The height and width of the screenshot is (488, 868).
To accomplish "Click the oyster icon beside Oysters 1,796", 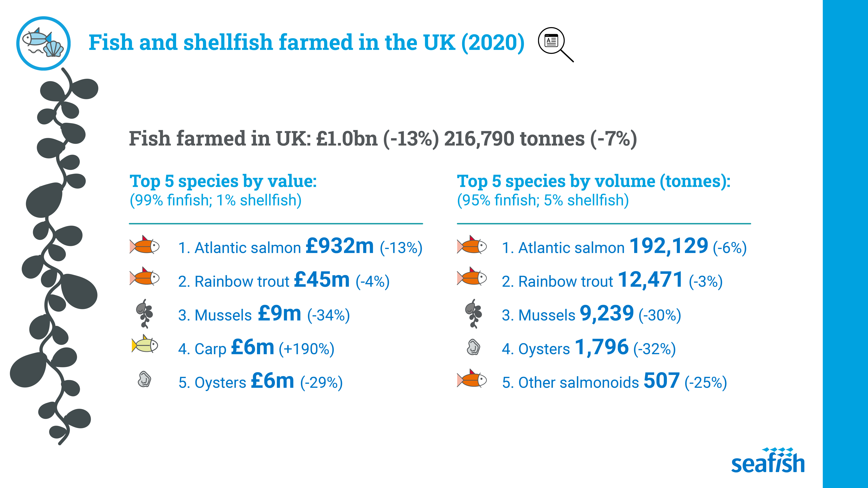I will [x=473, y=347].
